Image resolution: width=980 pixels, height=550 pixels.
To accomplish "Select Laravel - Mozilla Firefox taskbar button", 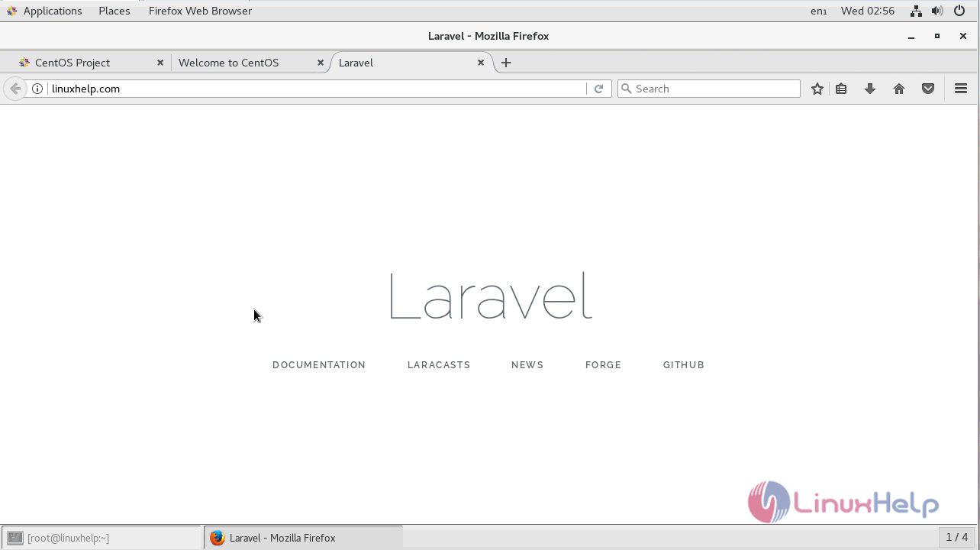I will 303,538.
